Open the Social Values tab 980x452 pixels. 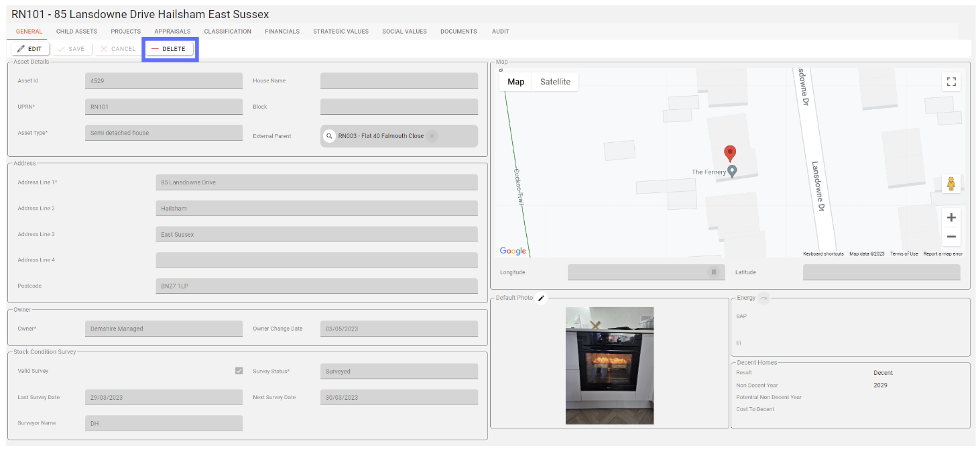(x=404, y=32)
